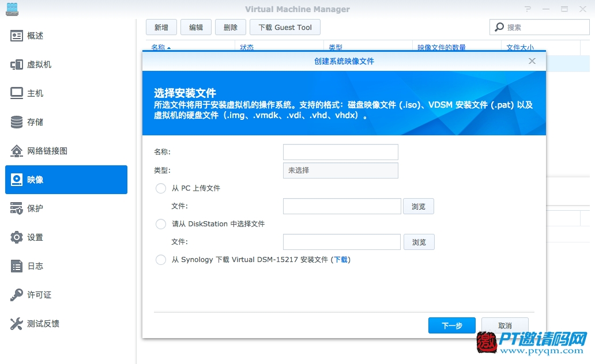
Task: Click 浏览 next to DiskStation file field
Action: (419, 242)
